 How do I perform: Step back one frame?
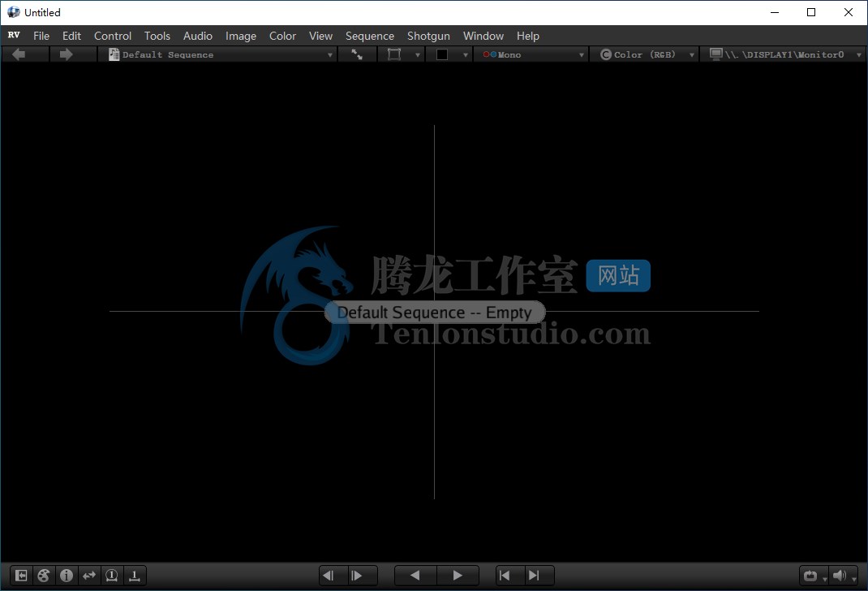tap(329, 576)
